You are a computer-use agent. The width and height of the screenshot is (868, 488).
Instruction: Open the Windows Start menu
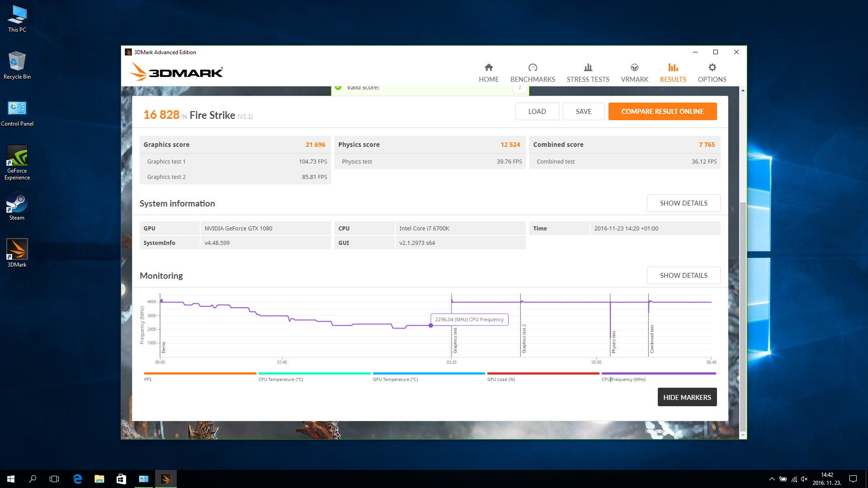(x=11, y=479)
